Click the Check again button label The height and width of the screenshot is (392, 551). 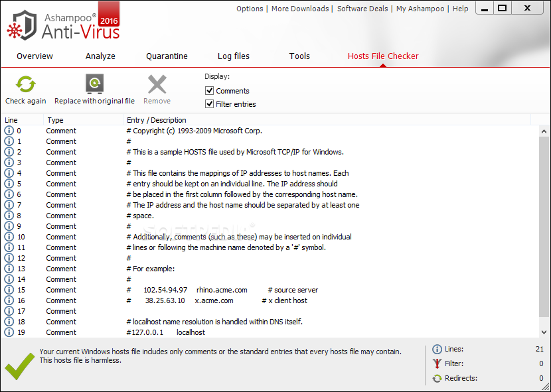(x=26, y=101)
